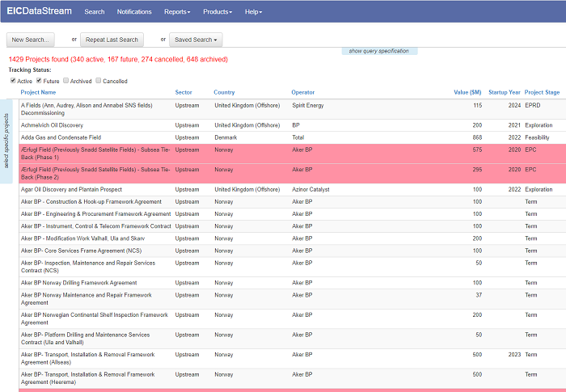This screenshot has width=566, height=392.
Task: Sort by Operator column header
Action: coord(303,92)
